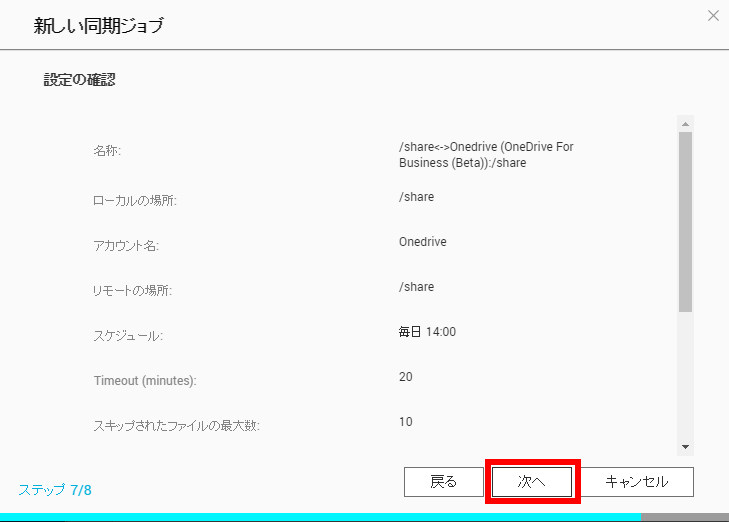Click the timeout value 20

(405, 377)
